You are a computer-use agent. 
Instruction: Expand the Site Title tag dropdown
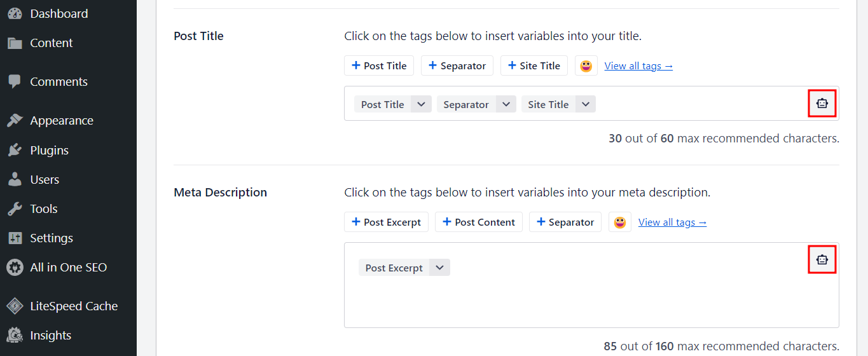tap(586, 105)
